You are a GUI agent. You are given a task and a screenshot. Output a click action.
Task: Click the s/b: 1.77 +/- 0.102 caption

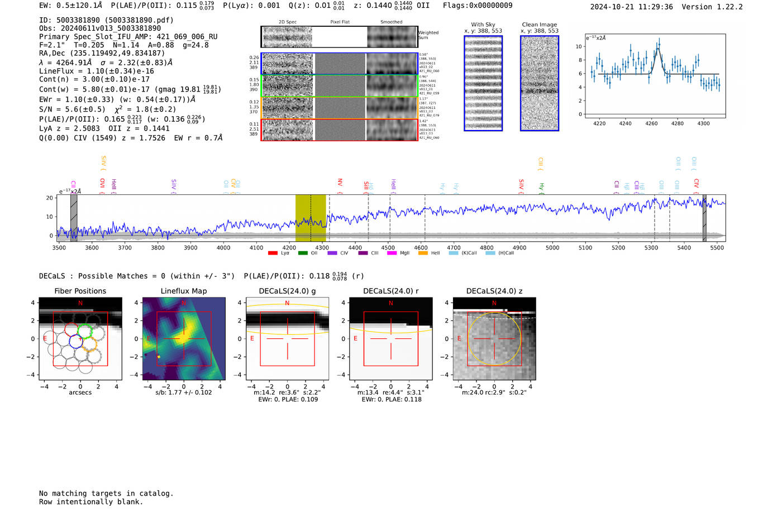[184, 392]
